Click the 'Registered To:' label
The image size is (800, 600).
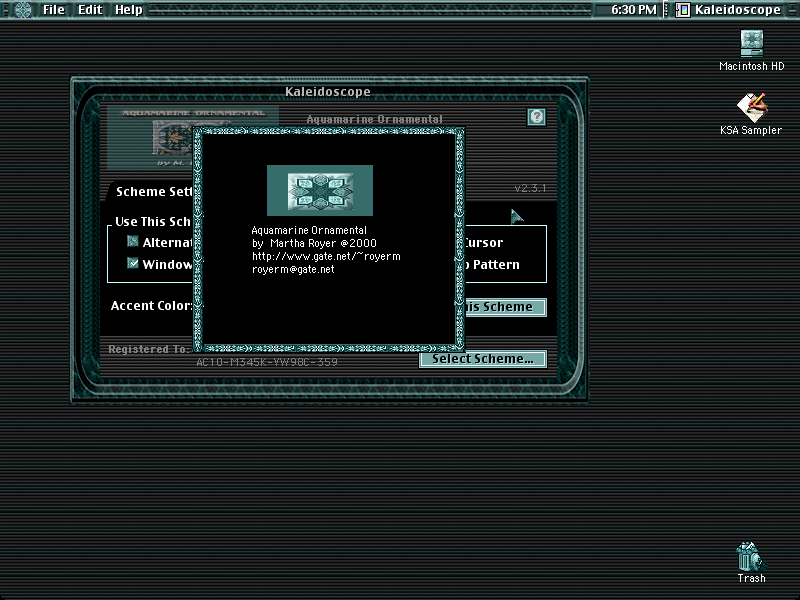coord(148,349)
